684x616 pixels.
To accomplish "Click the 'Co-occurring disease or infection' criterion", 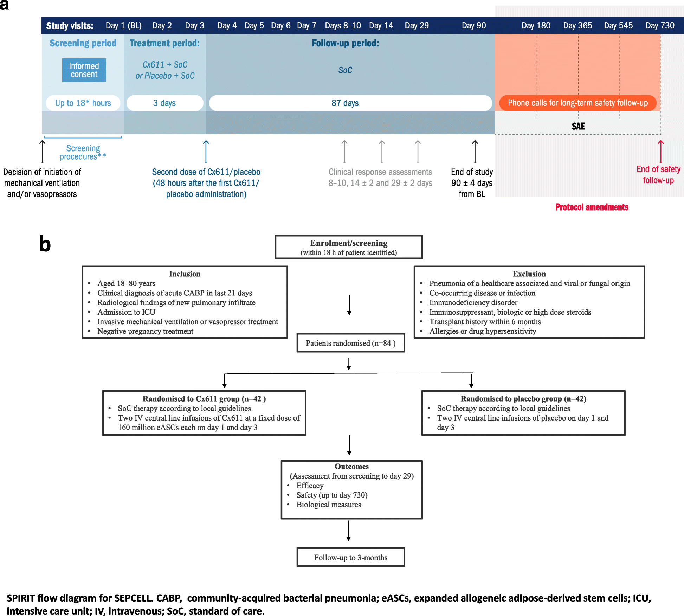I will click(482, 293).
